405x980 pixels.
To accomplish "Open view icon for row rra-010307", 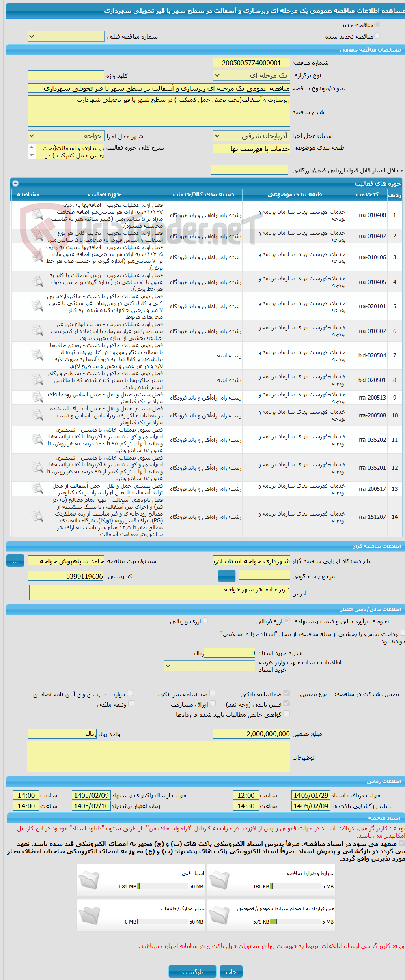I will click(x=37, y=331).
